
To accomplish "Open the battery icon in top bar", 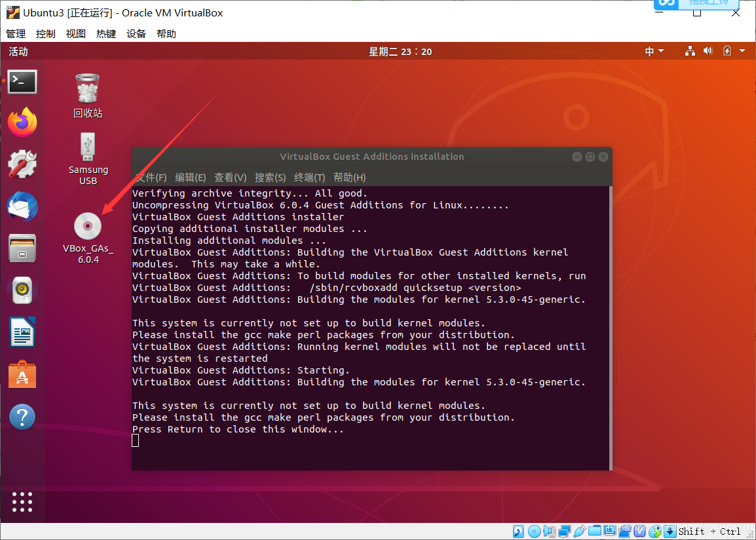I will [x=727, y=51].
